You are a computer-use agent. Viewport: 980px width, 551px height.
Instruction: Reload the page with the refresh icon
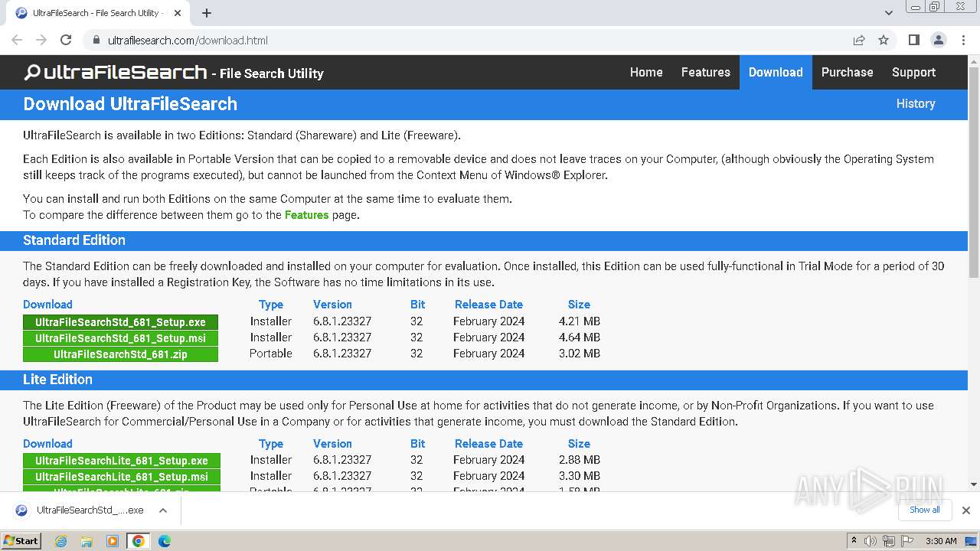(x=66, y=40)
